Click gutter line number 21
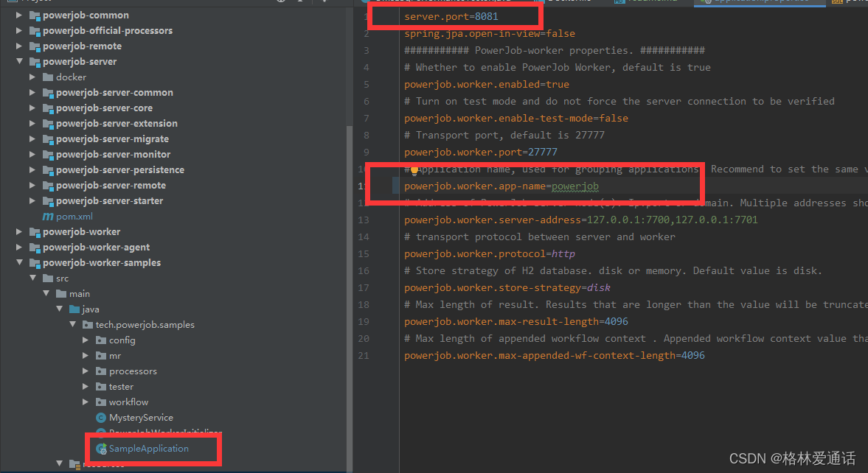This screenshot has height=473, width=868. (x=364, y=356)
